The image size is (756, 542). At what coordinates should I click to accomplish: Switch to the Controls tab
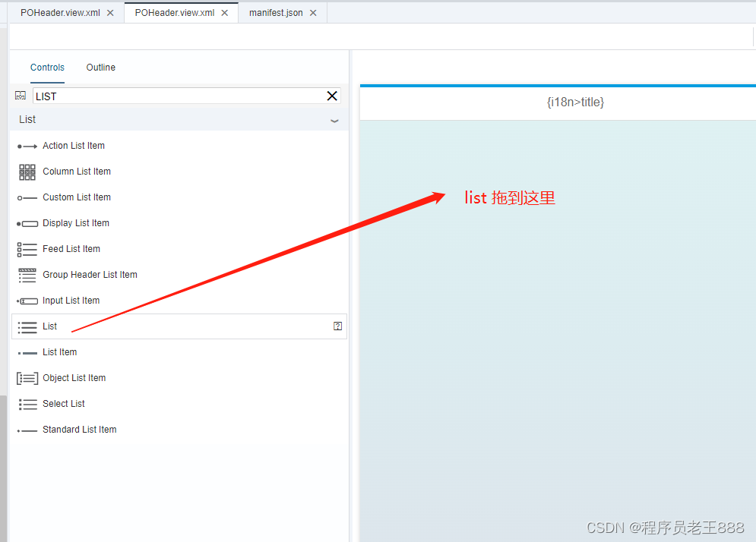pyautogui.click(x=47, y=68)
